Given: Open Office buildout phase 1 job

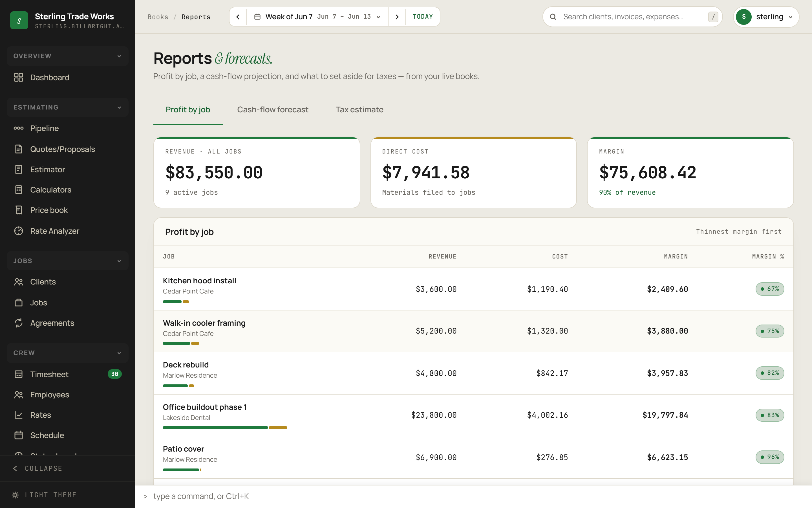Looking at the screenshot, I should click(205, 407).
